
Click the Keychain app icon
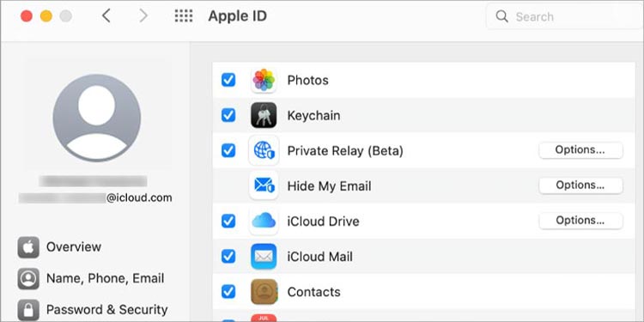[x=264, y=115]
